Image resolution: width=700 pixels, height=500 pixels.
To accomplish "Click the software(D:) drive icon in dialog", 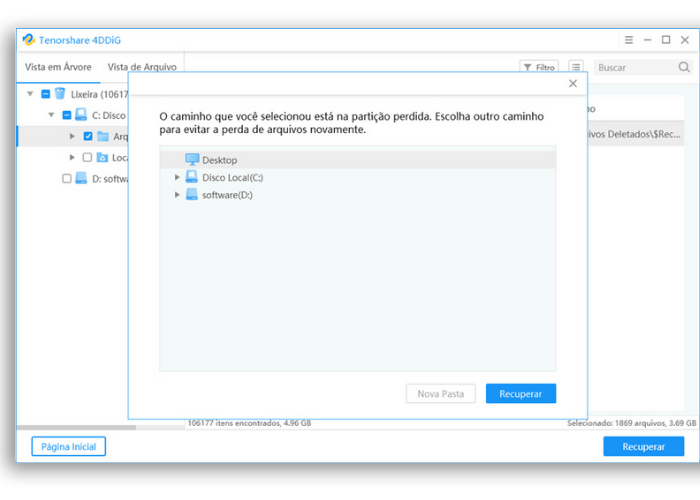I will tap(192, 194).
